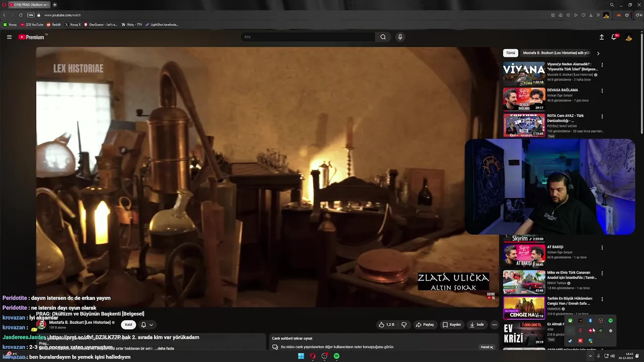The height and width of the screenshot is (362, 644).
Task: Open the YouTube account avatar menu
Action: point(628,37)
